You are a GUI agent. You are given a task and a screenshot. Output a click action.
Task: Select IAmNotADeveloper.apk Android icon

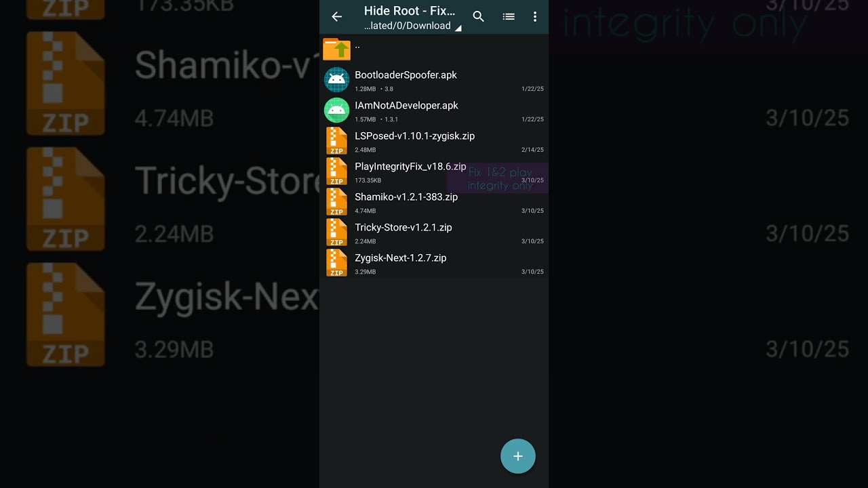336,110
